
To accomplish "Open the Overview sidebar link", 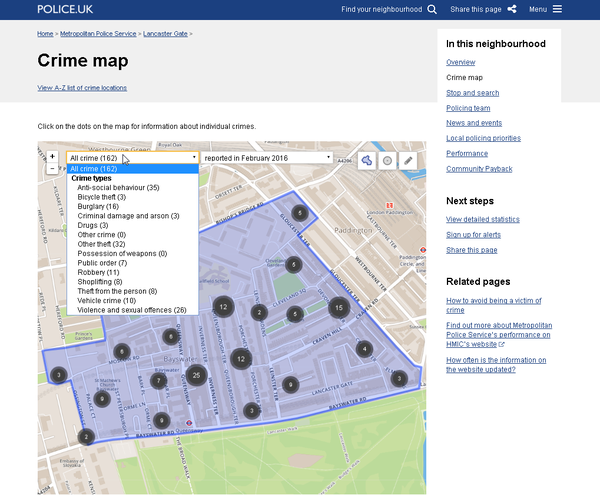I will 461,62.
